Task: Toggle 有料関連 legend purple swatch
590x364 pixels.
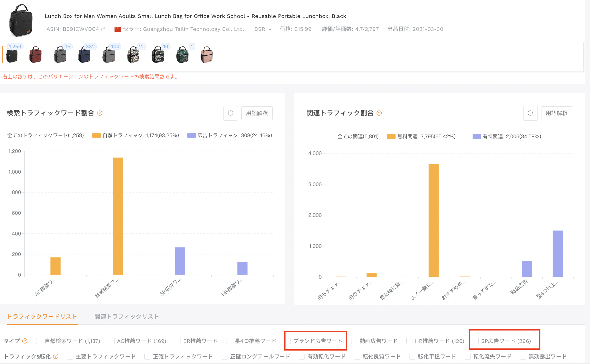Action: pos(477,136)
